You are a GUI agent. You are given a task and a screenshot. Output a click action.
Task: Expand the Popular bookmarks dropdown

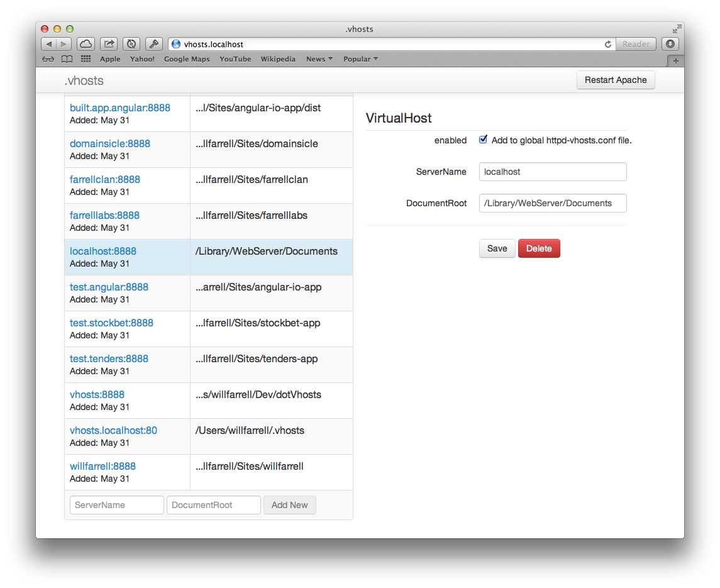pos(360,59)
